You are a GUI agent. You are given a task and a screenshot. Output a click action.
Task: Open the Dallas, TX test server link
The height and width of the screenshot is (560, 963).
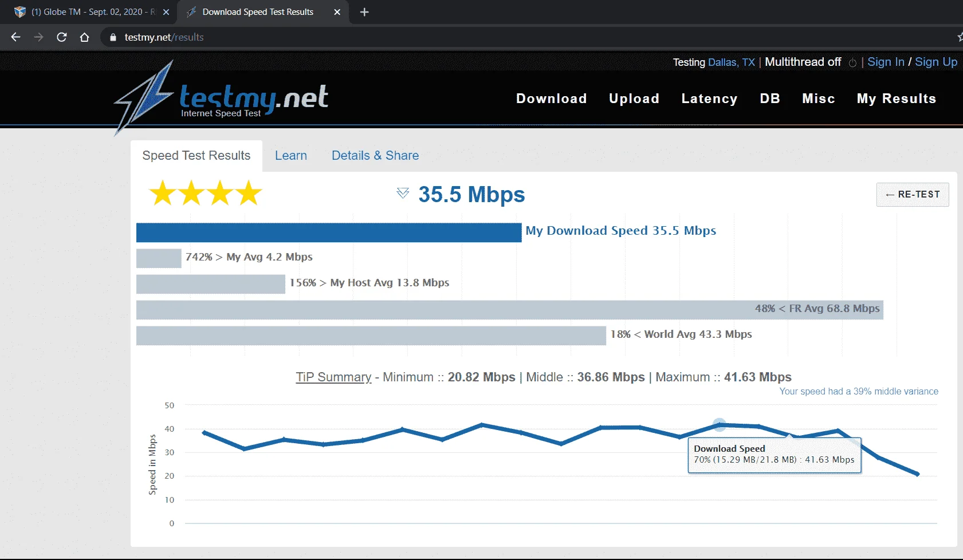[x=732, y=62]
